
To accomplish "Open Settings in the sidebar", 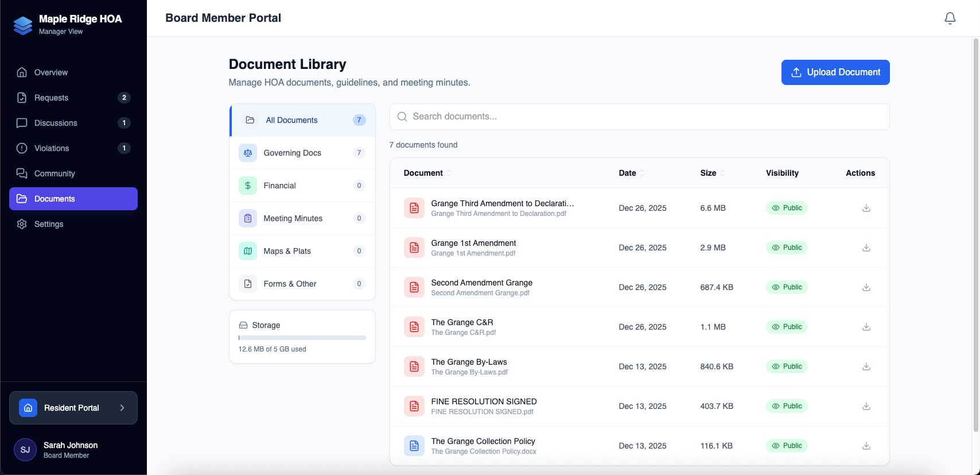I will pyautogui.click(x=73, y=224).
